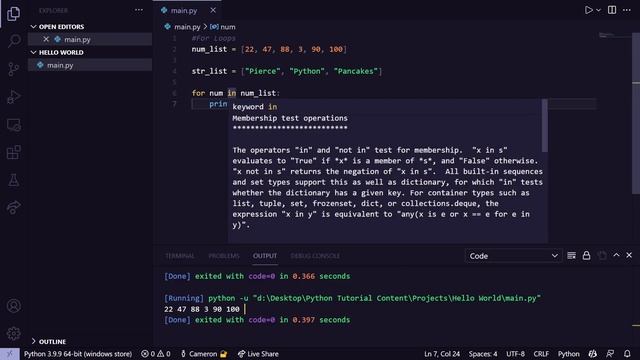The width and height of the screenshot is (640, 360).
Task: Open the Testing flask view
Action: coord(13,180)
